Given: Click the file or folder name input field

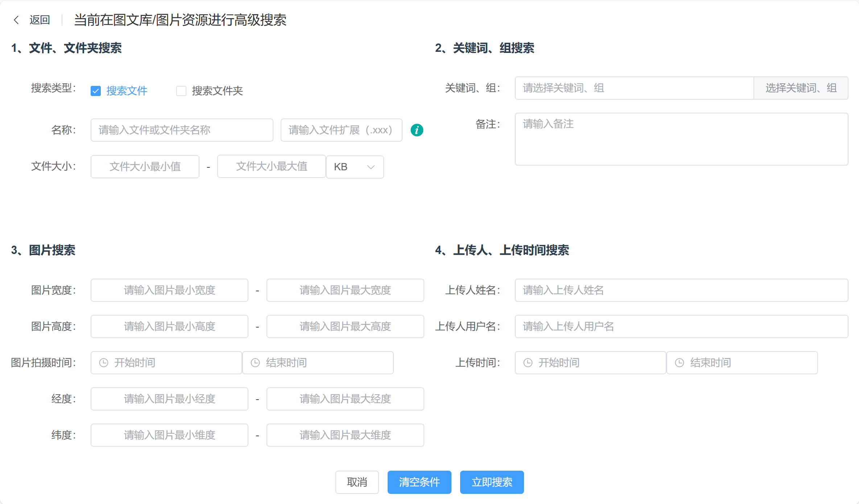Looking at the screenshot, I should click(182, 130).
